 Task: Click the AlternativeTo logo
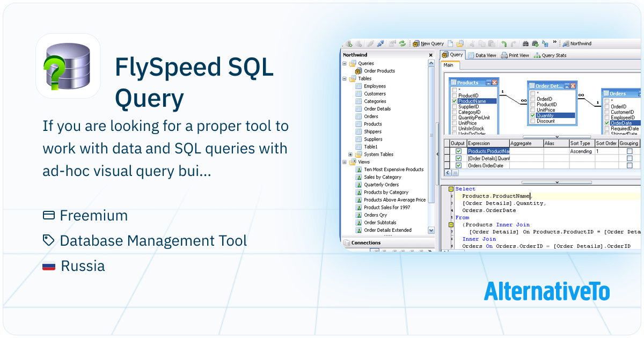pyautogui.click(x=547, y=291)
